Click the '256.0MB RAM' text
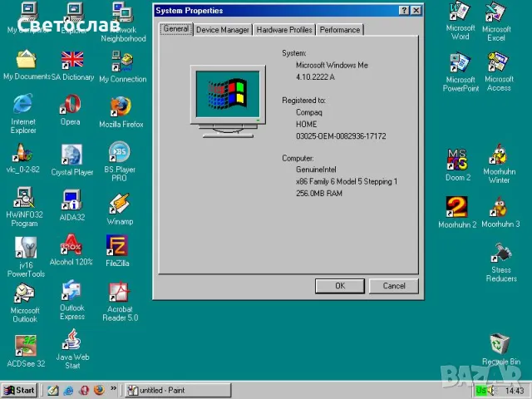Screen dimensions: 532x399 [319, 193]
